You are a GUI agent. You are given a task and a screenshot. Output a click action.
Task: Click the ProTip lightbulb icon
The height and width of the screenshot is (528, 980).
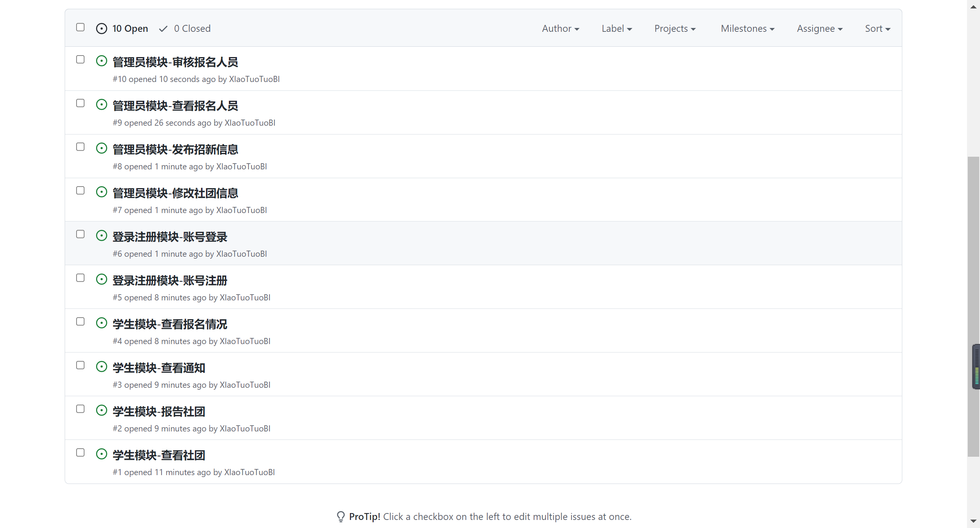pos(341,517)
